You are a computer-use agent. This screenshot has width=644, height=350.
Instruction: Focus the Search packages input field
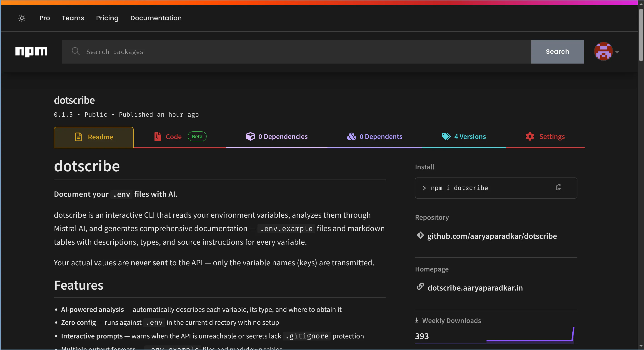(x=297, y=52)
